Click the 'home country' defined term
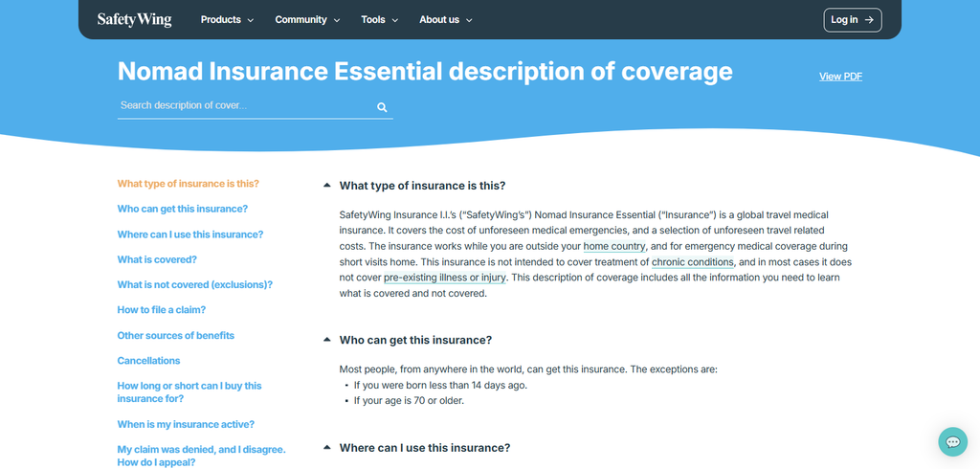 (614, 246)
